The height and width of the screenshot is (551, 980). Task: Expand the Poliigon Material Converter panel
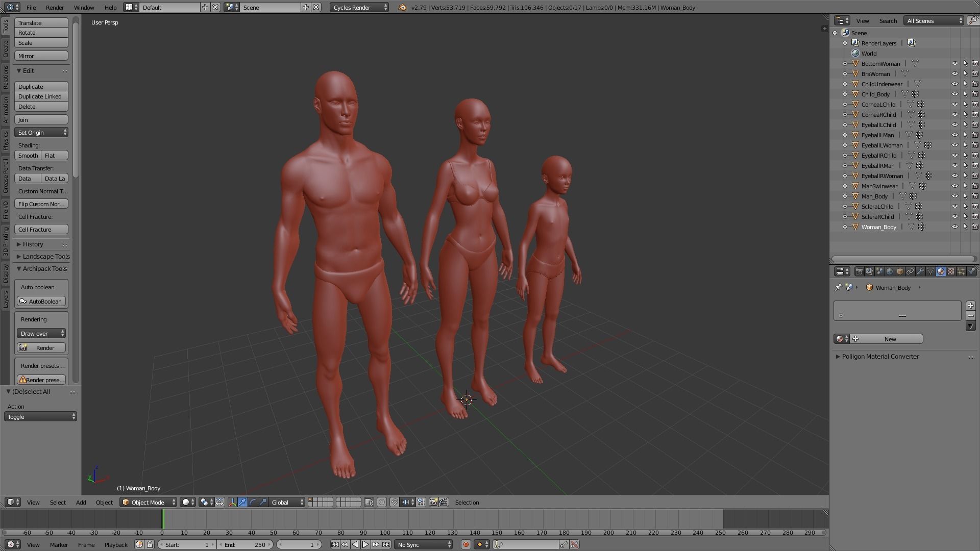pos(880,357)
